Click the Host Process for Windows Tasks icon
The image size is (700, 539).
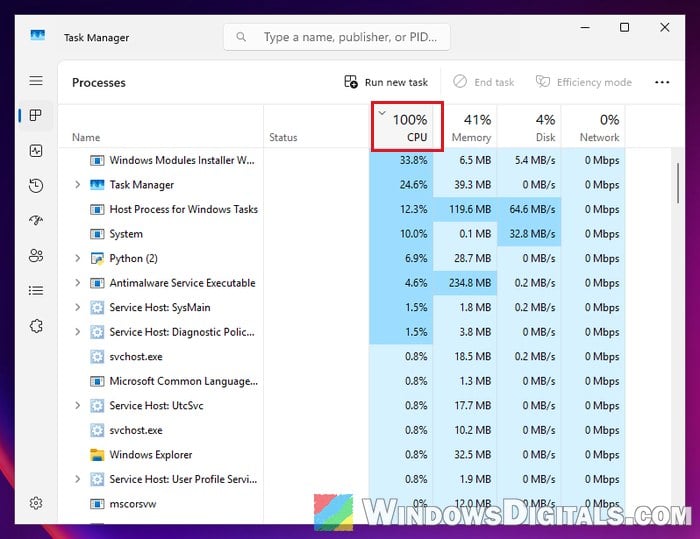click(97, 209)
